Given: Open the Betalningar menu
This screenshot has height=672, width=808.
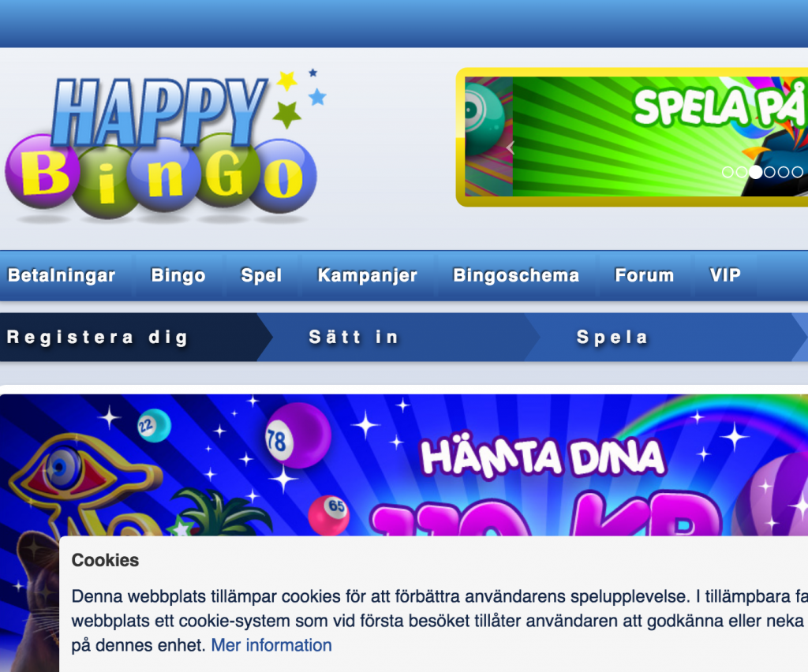Looking at the screenshot, I should [x=62, y=275].
